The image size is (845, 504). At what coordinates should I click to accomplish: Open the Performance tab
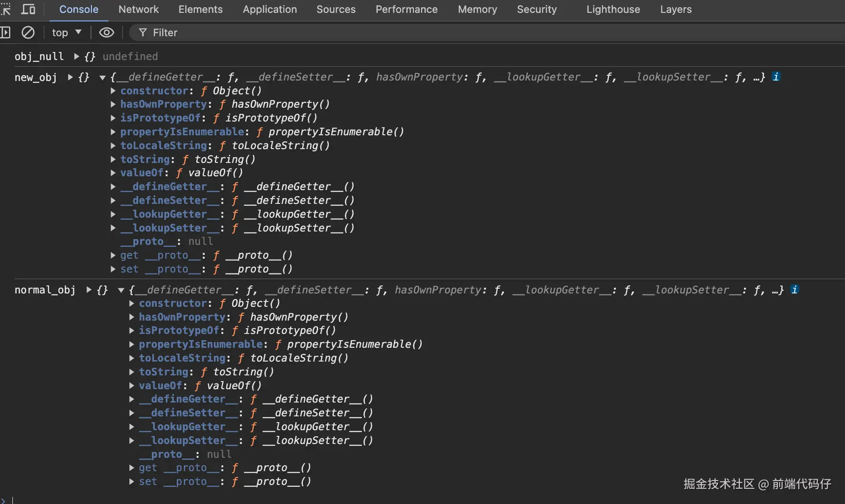(406, 9)
